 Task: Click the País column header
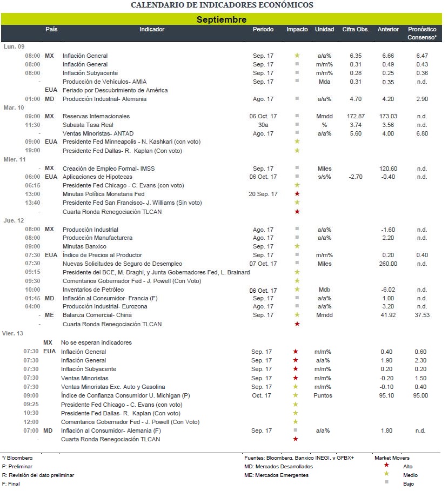click(x=51, y=29)
